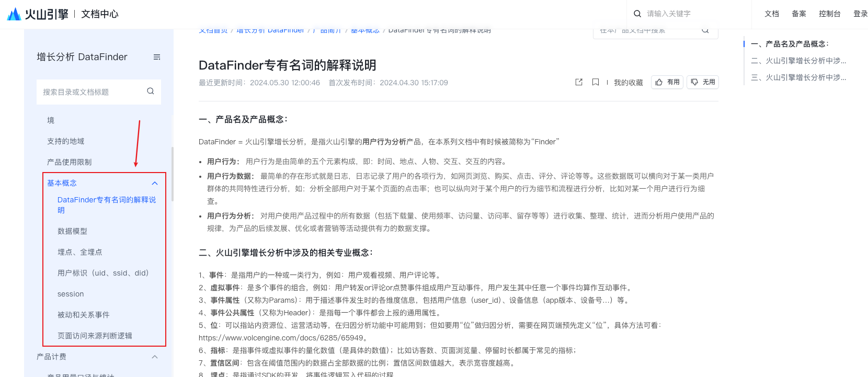868x377 pixels.
Task: Collapse the 基本概念 section chevron
Action: coord(155,183)
